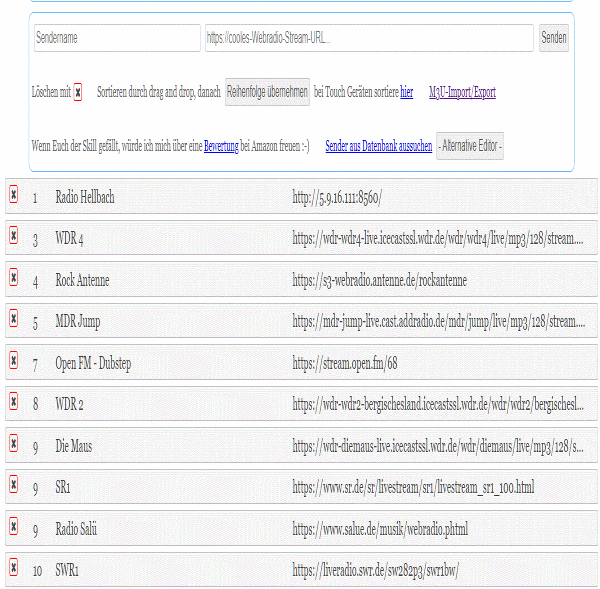Select the rockantenne stream URL
600x589 pixels.
point(380,281)
